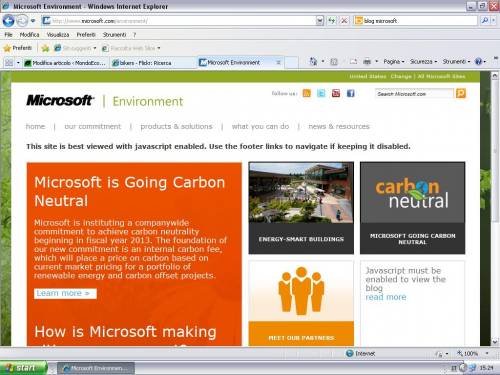This screenshot has width=500, height=375.
Task: Click the Microsoft logo
Action: [60, 100]
